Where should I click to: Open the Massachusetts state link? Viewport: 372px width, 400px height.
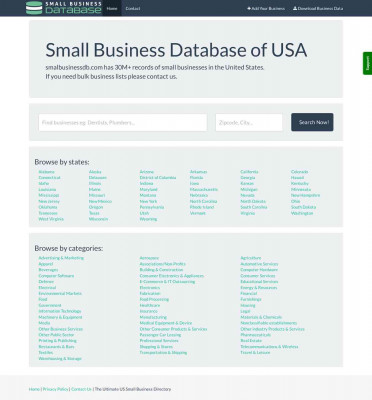(204, 189)
